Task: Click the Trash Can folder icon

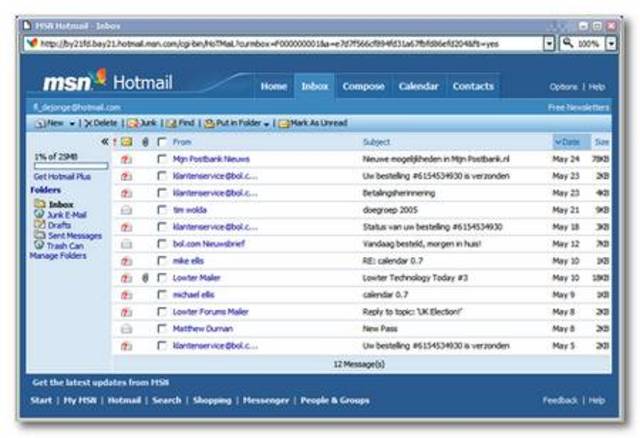Action: [x=39, y=245]
